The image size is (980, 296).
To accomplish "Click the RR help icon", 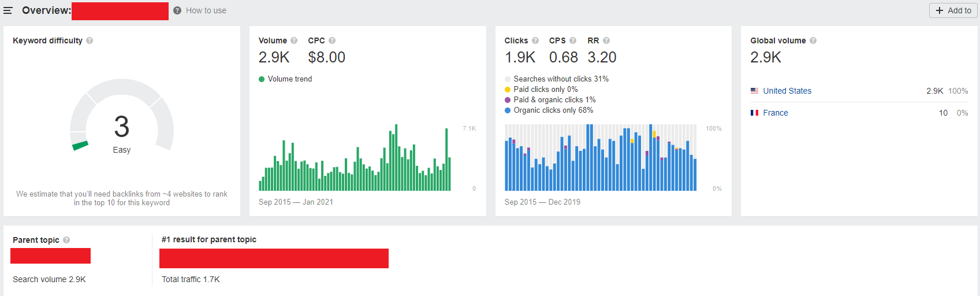I will coord(606,40).
